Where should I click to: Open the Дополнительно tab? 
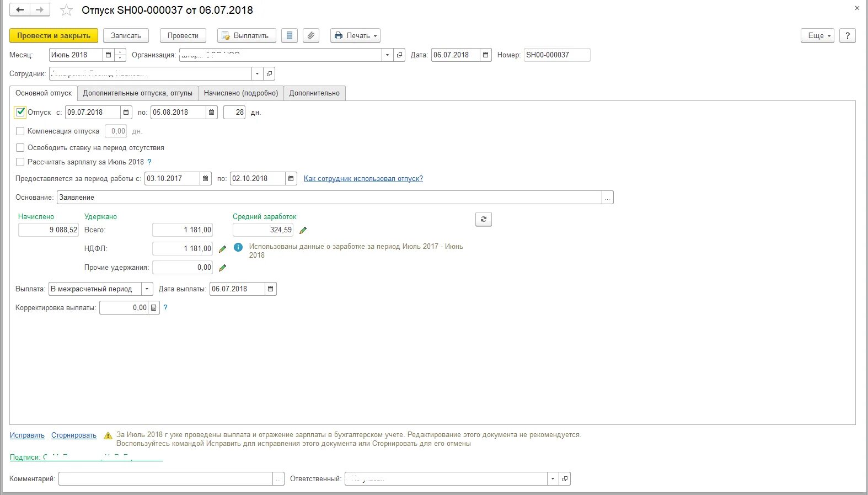pos(314,93)
